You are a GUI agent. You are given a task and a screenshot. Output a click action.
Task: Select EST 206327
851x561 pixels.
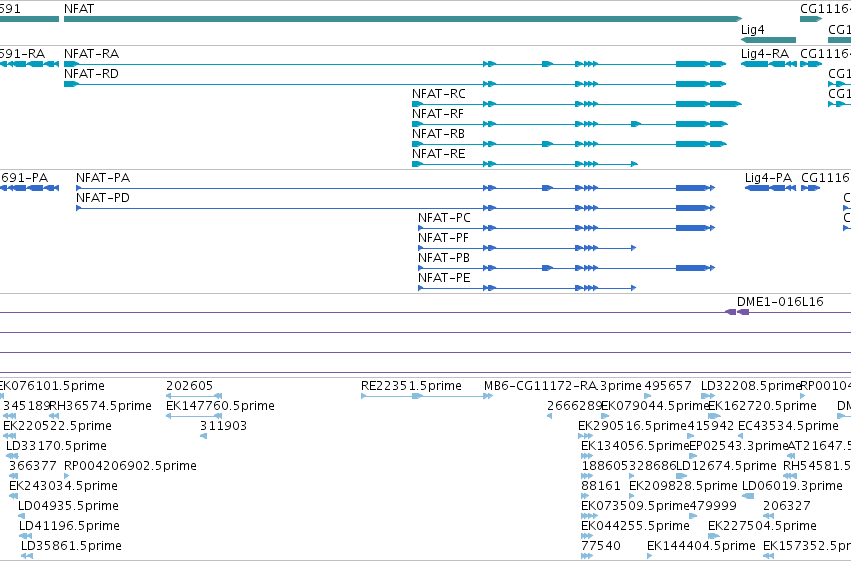(x=786, y=506)
